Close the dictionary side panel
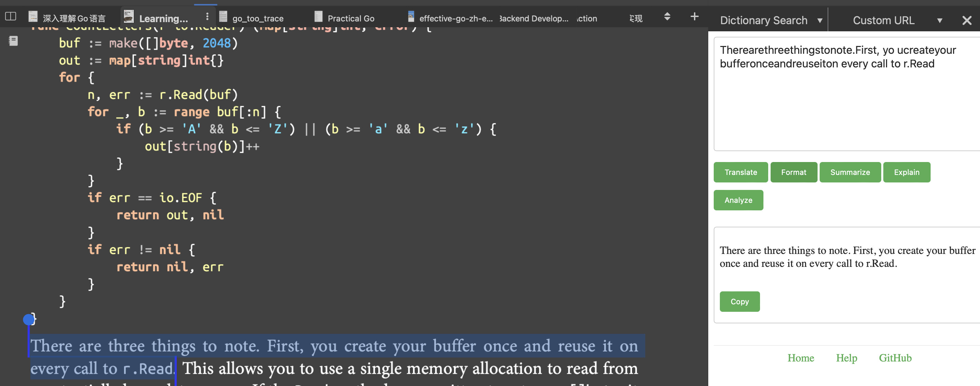The width and height of the screenshot is (980, 386). (x=967, y=20)
